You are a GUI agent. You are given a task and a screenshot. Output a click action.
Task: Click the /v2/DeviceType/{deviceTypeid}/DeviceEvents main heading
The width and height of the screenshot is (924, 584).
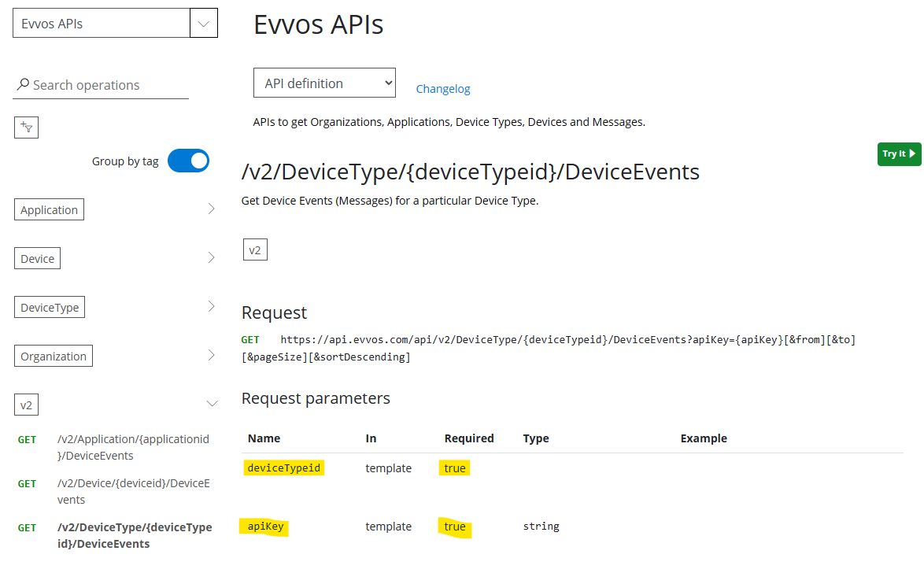coord(470,172)
